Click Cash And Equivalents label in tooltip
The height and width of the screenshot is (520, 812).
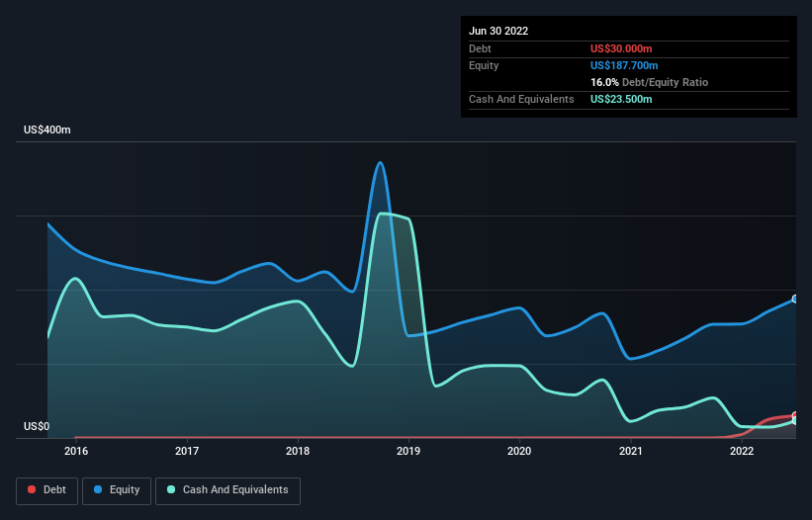tap(521, 99)
